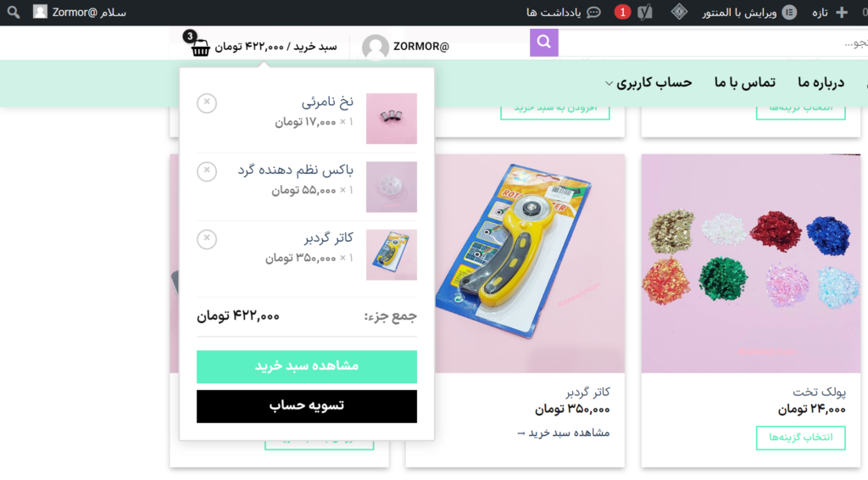
Task: Click the مشاهده سبد خرید green button
Action: click(307, 366)
